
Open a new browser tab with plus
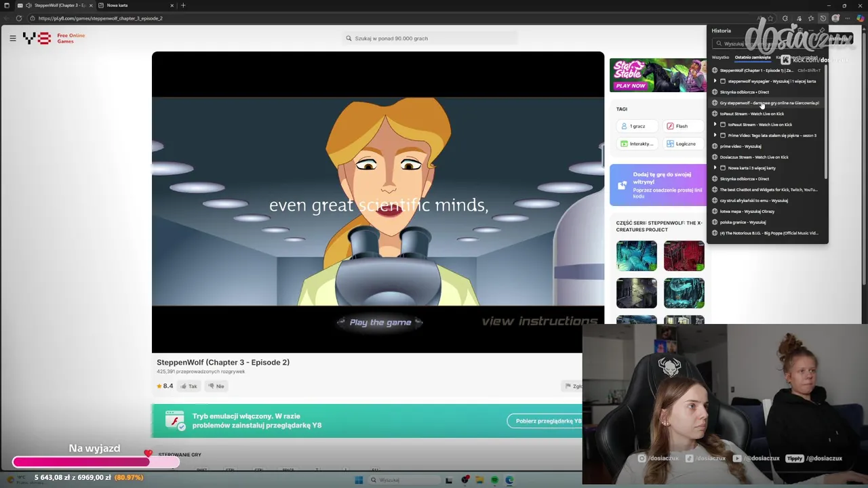click(x=183, y=5)
